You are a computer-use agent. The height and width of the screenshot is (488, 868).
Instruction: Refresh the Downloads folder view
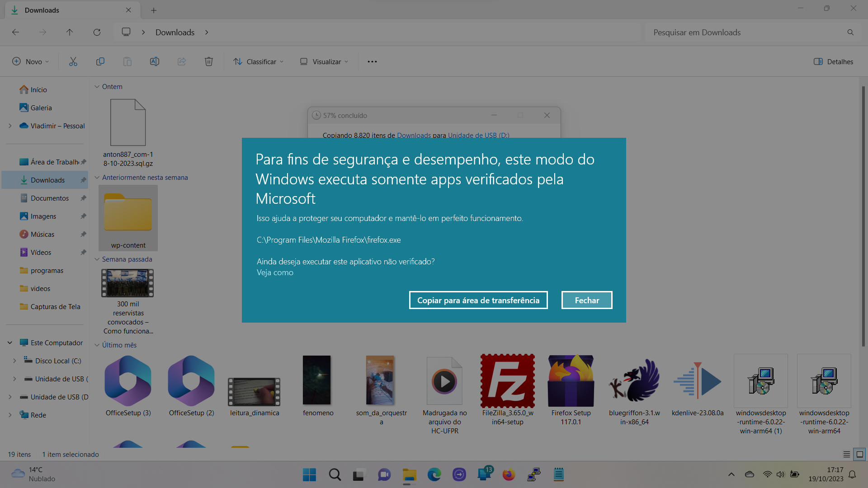(x=97, y=32)
